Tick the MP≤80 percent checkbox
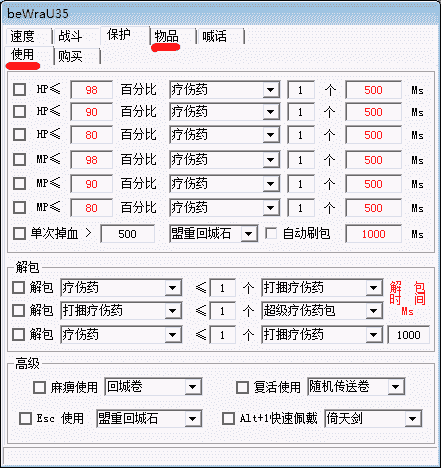Viewport: 441px width, 468px height. [19, 208]
